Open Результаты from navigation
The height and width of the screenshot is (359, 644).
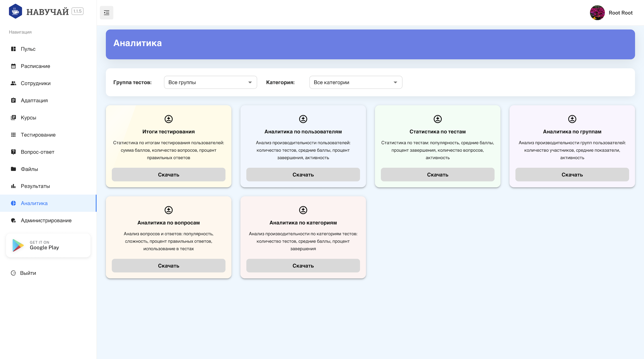[48, 186]
